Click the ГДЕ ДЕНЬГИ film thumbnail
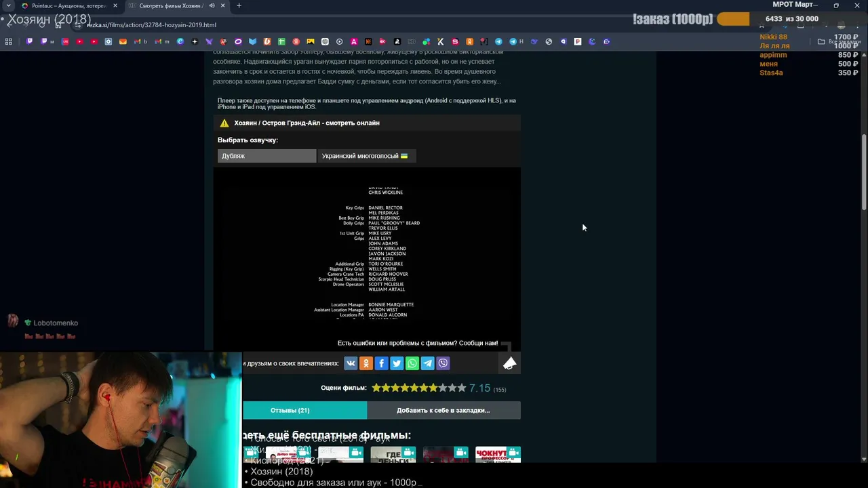The width and height of the screenshot is (868, 488). point(393,455)
